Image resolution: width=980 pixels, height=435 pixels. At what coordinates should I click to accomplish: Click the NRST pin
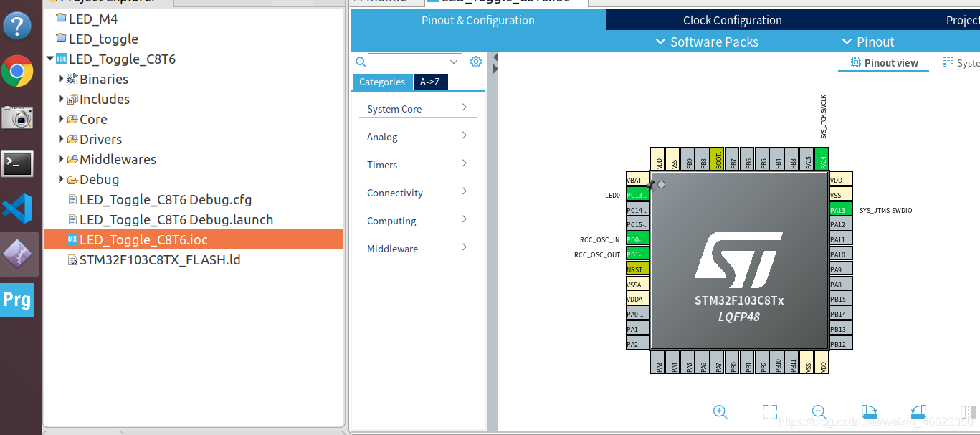coord(637,269)
